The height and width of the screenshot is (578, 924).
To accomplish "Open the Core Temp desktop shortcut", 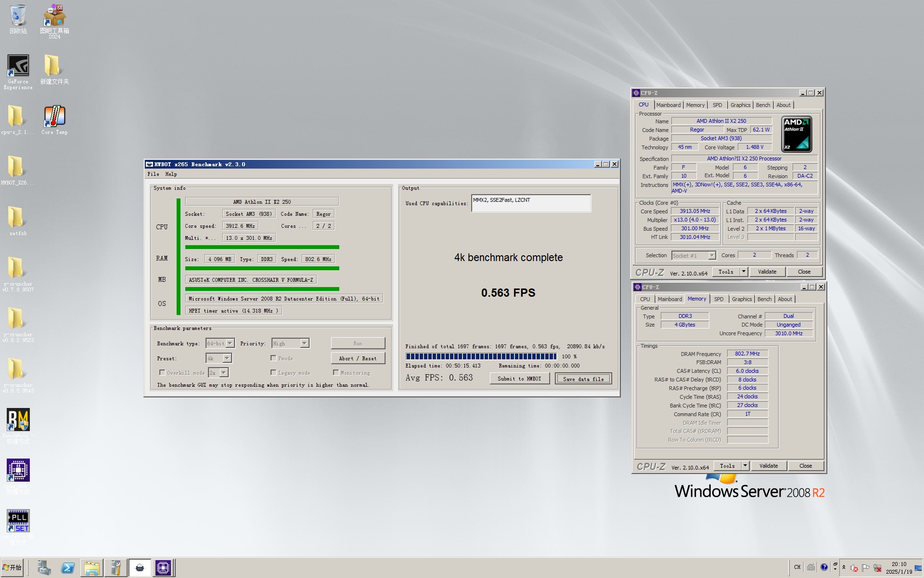I will click(54, 120).
